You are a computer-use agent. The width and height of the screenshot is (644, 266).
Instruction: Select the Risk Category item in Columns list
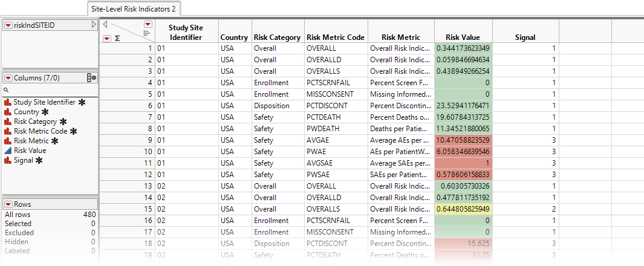click(x=35, y=122)
